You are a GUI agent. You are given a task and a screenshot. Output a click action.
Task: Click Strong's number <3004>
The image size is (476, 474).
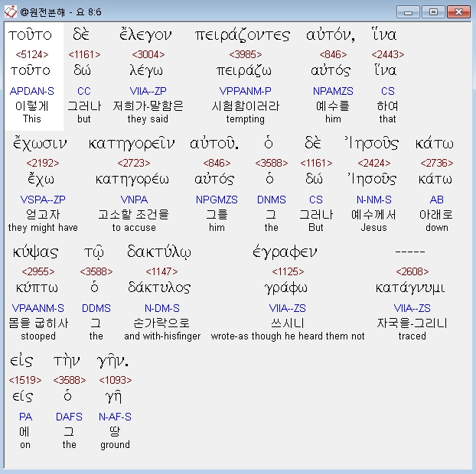pos(148,54)
